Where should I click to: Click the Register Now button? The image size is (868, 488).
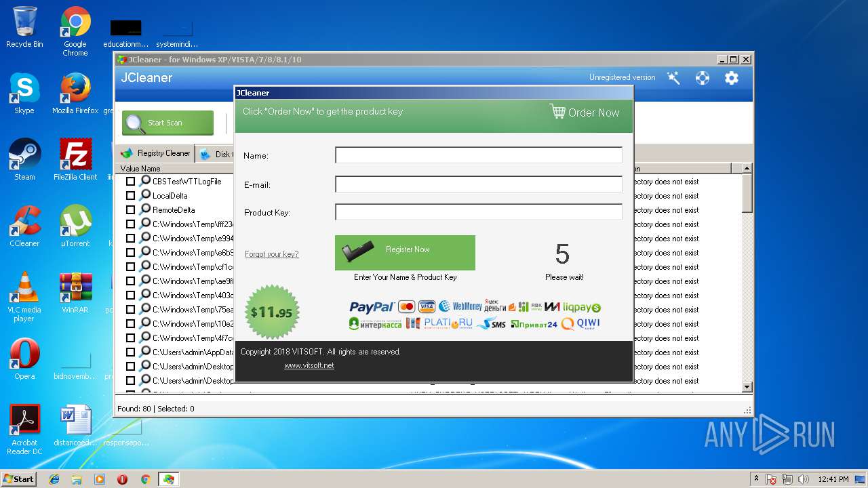pos(405,252)
